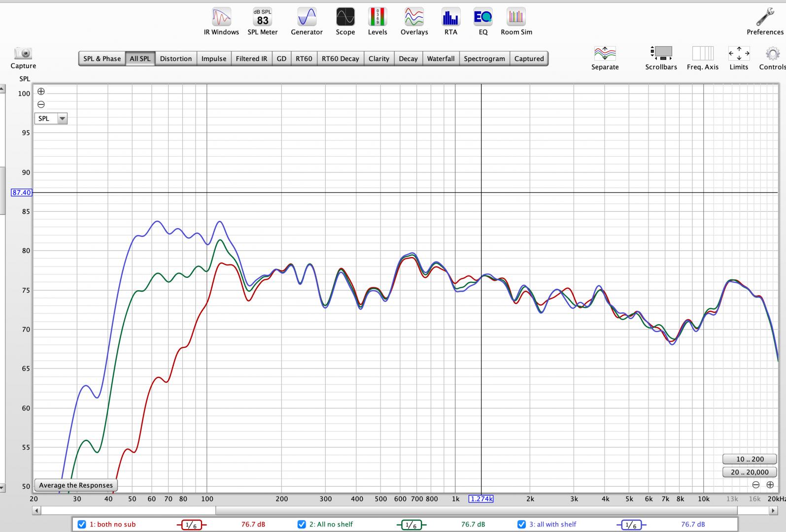Open the Filtered IR tab
Screen dimensions: 786x532
pyautogui.click(x=251, y=59)
